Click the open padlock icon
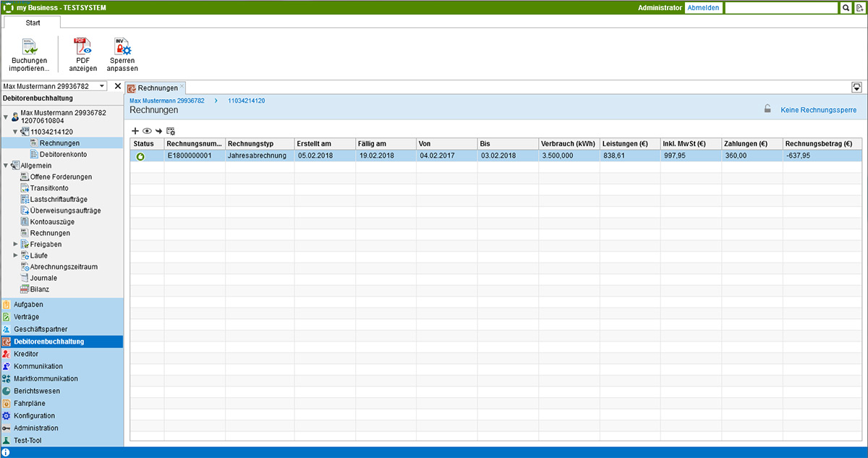The width and height of the screenshot is (868, 458). coord(768,110)
